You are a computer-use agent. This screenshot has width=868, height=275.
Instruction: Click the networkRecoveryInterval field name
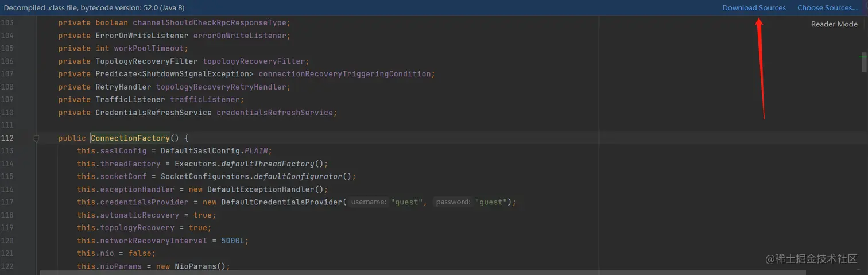click(x=153, y=241)
